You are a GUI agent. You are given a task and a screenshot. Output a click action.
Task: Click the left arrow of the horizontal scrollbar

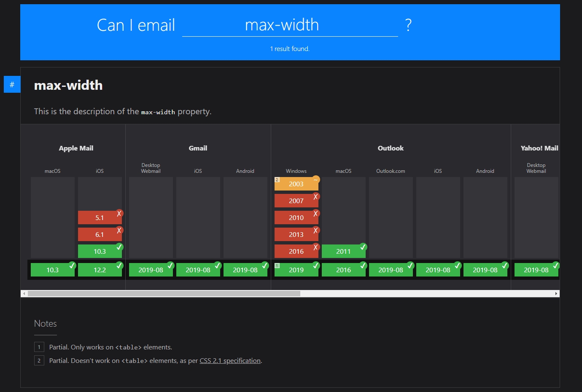pos(24,293)
